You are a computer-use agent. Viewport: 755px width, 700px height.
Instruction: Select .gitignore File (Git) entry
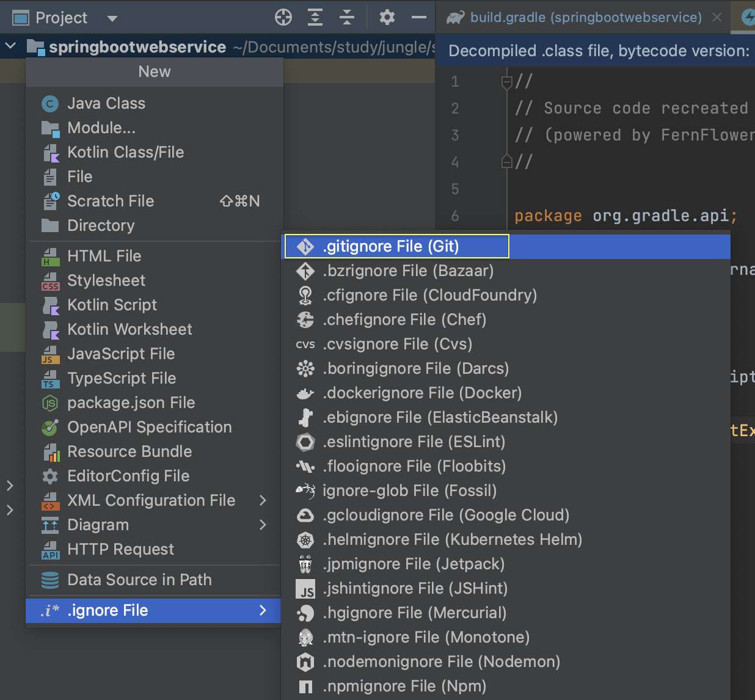tap(506, 246)
